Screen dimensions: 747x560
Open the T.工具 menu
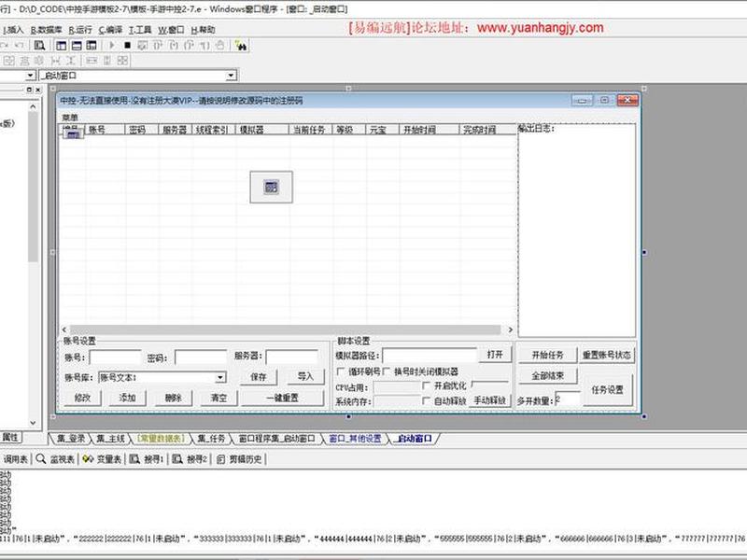point(140,30)
